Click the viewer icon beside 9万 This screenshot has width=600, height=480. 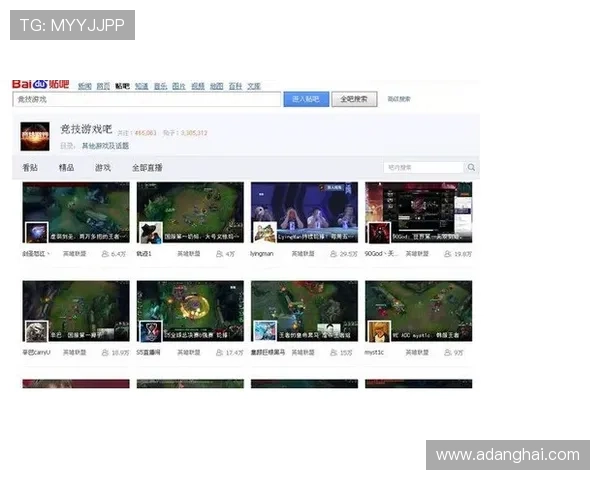pyautogui.click(x=448, y=353)
